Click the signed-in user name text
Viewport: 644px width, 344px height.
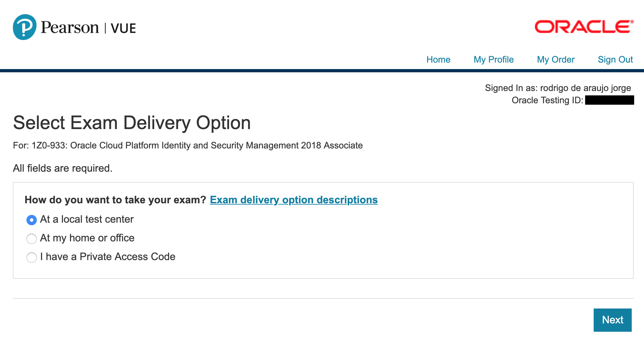pyautogui.click(x=586, y=88)
